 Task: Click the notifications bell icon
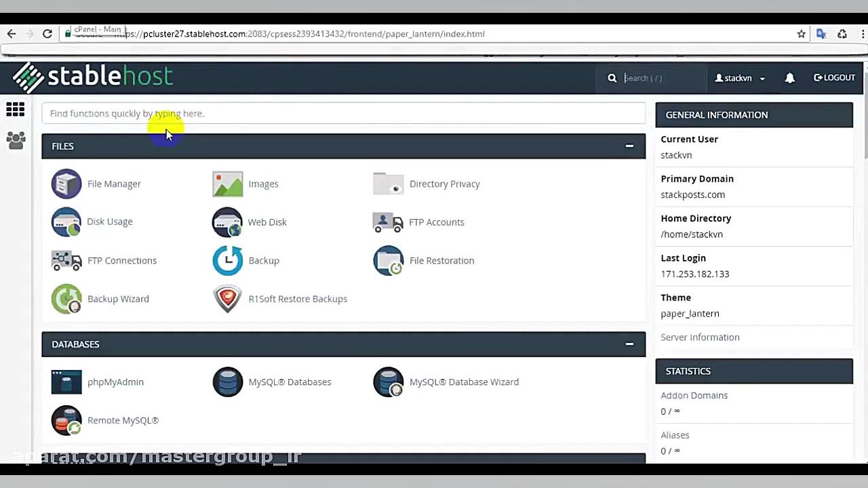(x=789, y=78)
